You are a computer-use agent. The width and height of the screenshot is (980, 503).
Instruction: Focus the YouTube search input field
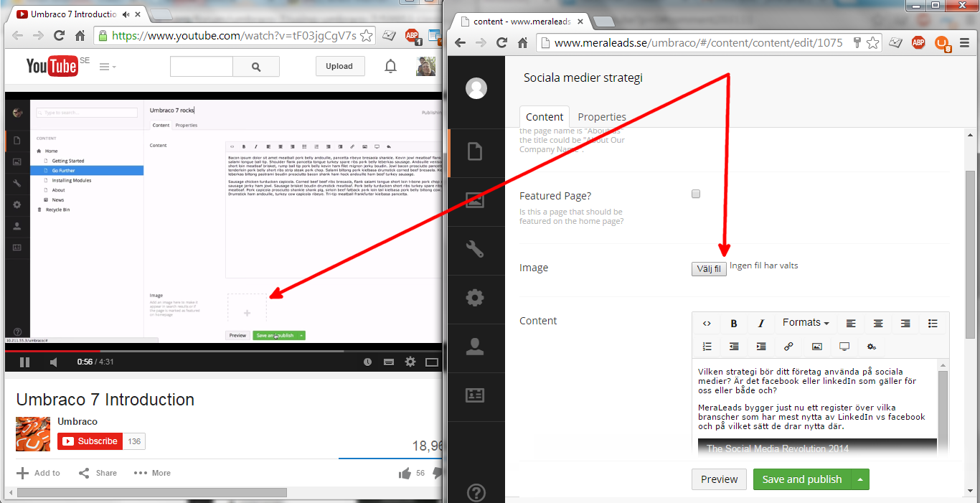coord(202,67)
